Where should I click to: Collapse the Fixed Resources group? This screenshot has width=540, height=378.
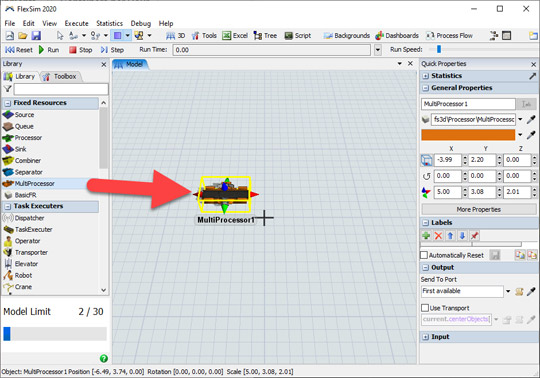click(x=8, y=103)
